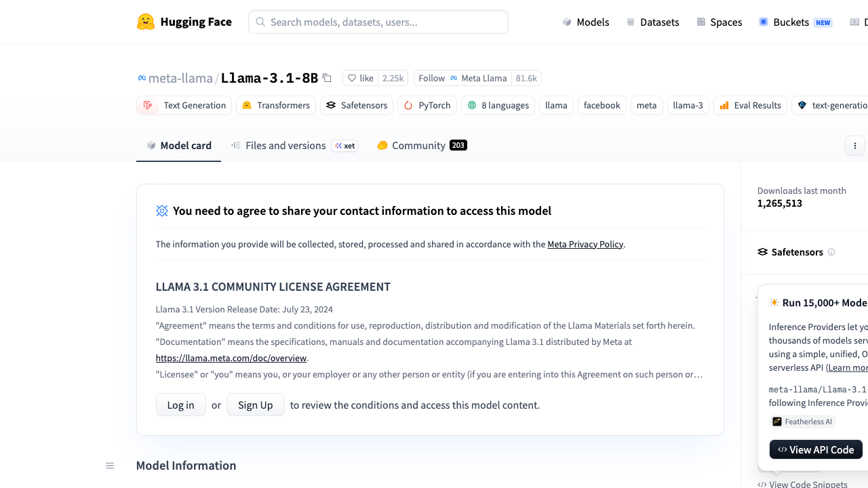This screenshot has width=868, height=488.
Task: Open the Community tab
Action: click(422, 145)
